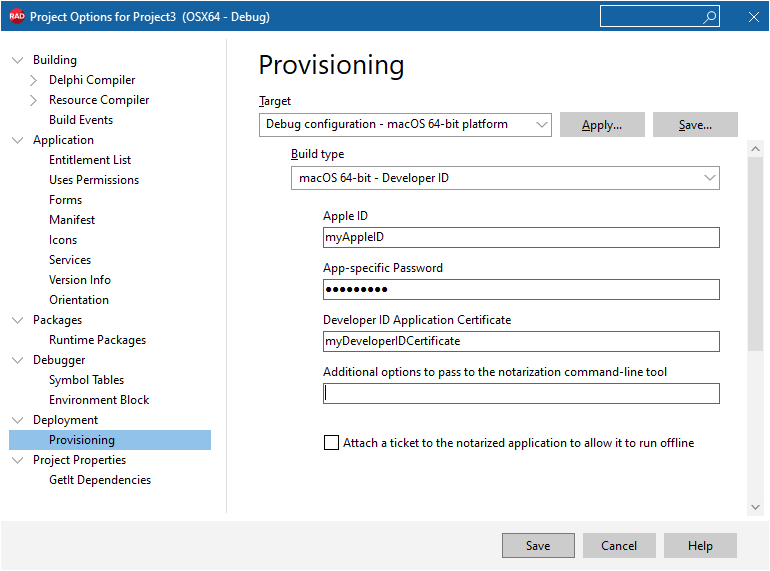Screen dimensions: 770x571
Task: Click the scrollbar down arrow
Action: [756, 507]
